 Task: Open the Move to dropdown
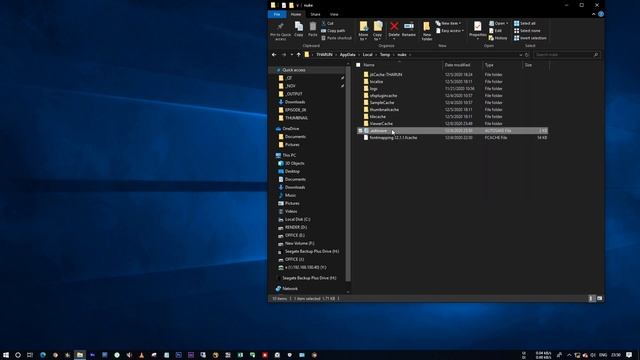pyautogui.click(x=363, y=31)
